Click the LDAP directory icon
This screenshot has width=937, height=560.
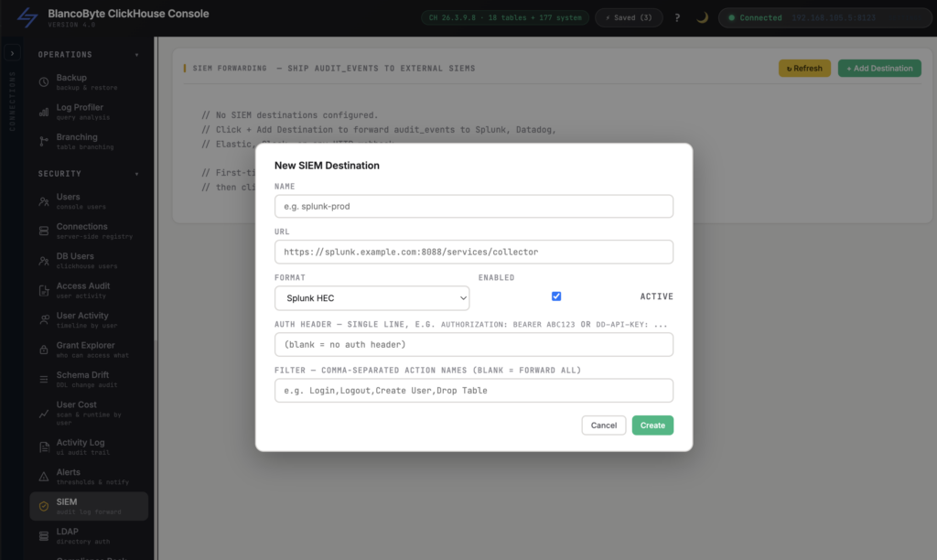(x=44, y=536)
